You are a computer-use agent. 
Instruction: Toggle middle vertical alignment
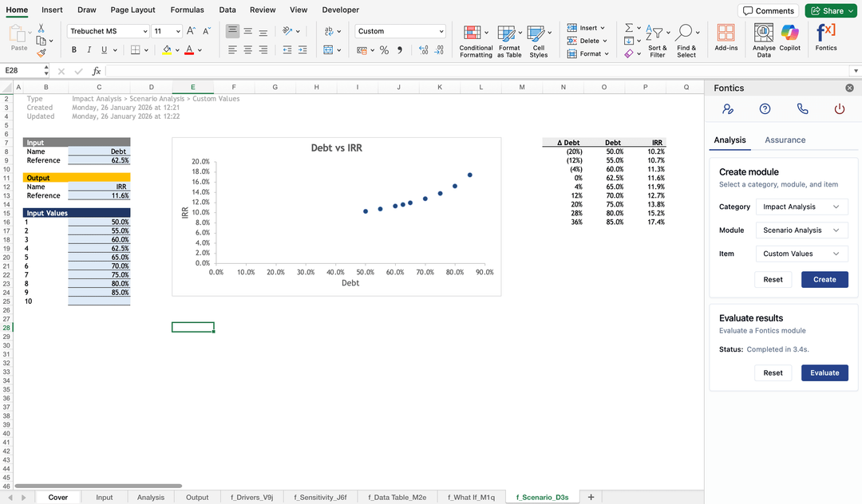248,31
